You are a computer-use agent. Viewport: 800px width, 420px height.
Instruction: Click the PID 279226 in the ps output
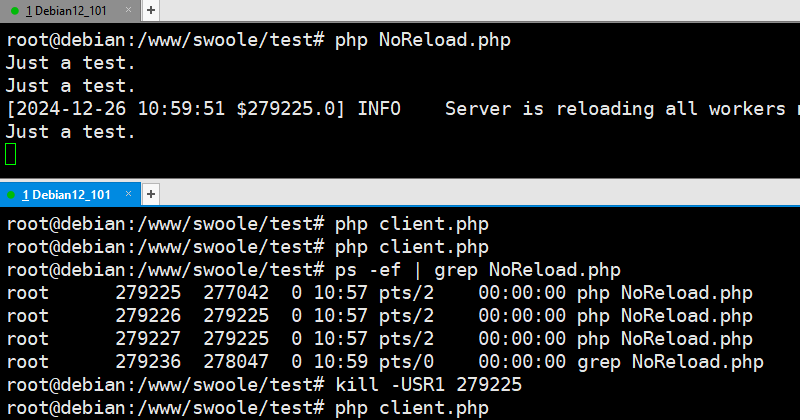148,316
